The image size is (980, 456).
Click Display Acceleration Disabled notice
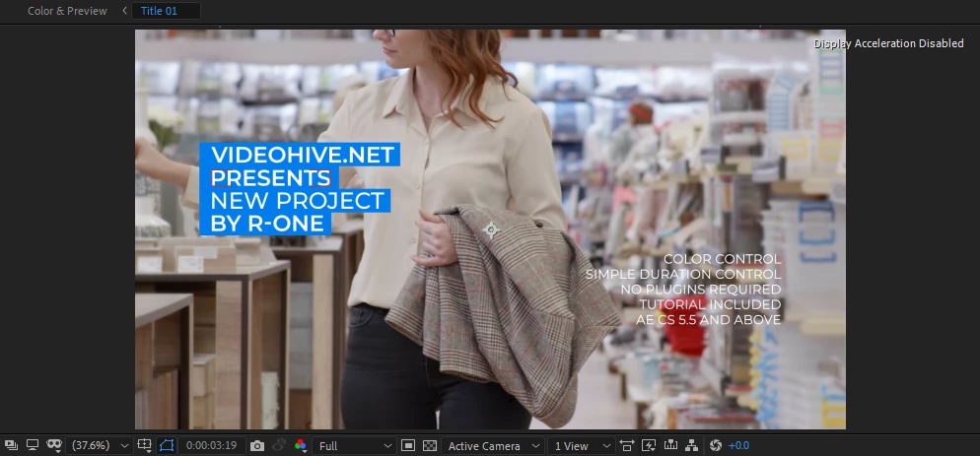click(888, 43)
